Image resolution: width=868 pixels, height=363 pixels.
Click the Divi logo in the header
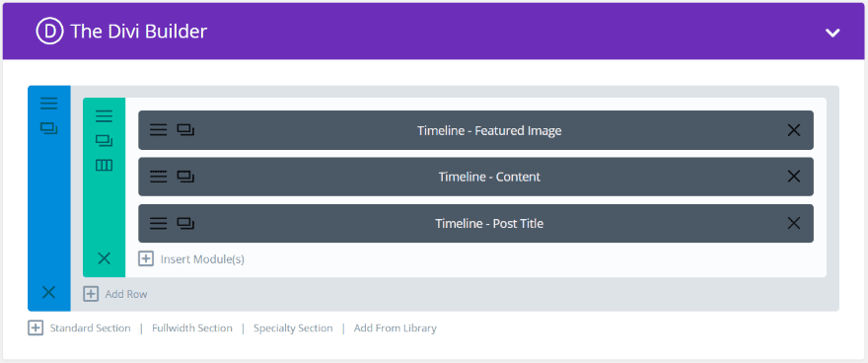[x=50, y=31]
